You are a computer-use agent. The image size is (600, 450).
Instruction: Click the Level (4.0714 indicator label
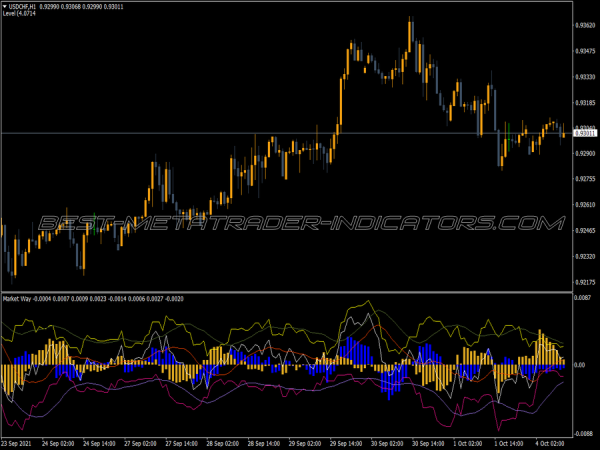pos(19,13)
